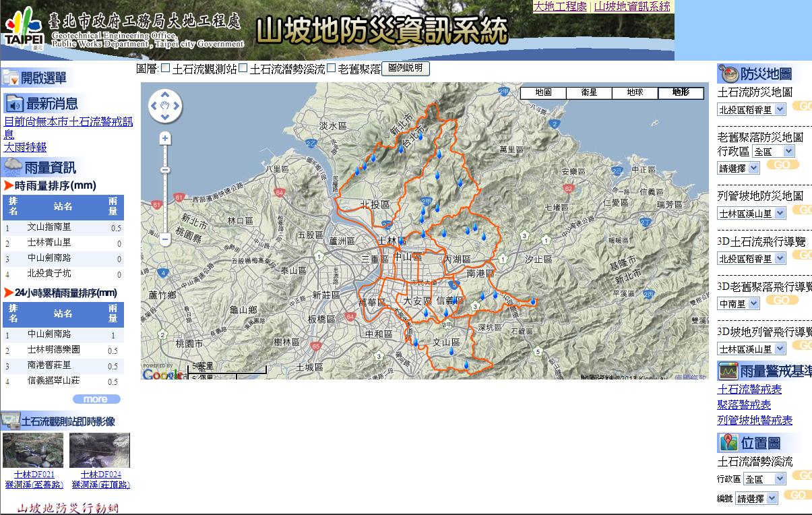Open the 位置圖 行政區 dropdown

point(765,479)
